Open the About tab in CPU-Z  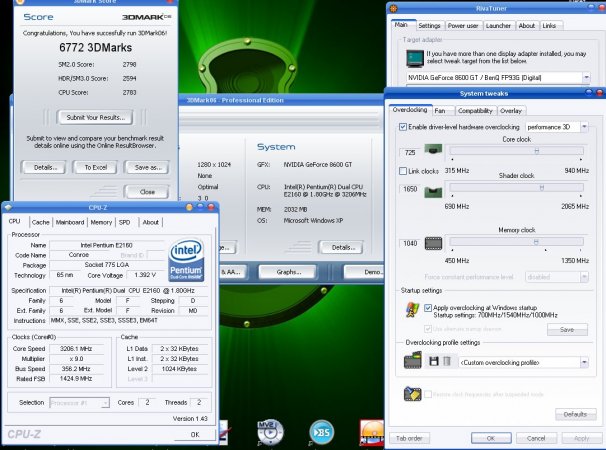(x=151, y=222)
